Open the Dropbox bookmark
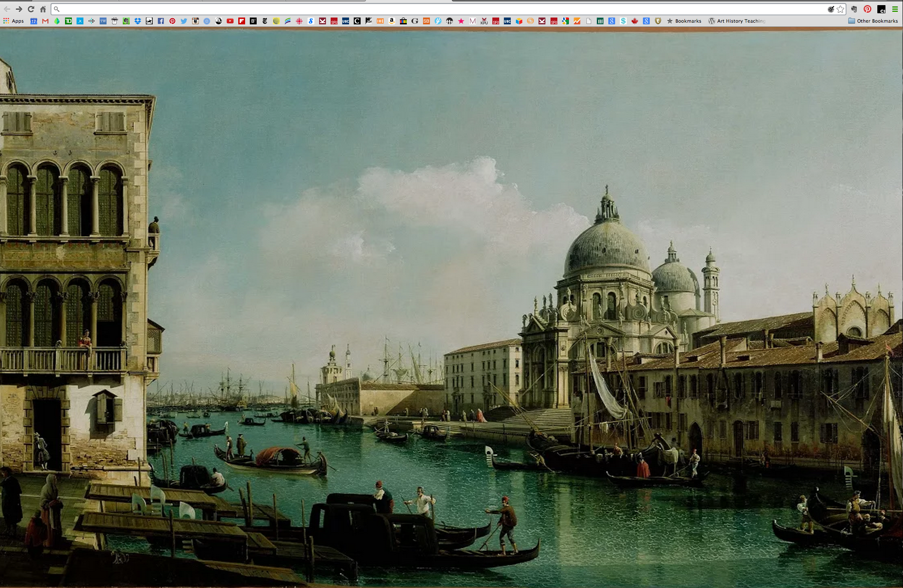The width and height of the screenshot is (903, 588). [x=138, y=21]
